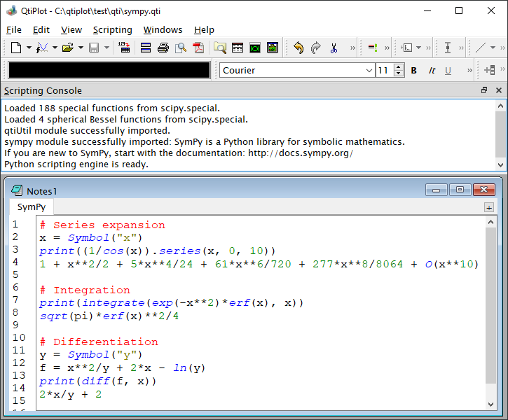Click the Export PDF icon

click(198, 48)
